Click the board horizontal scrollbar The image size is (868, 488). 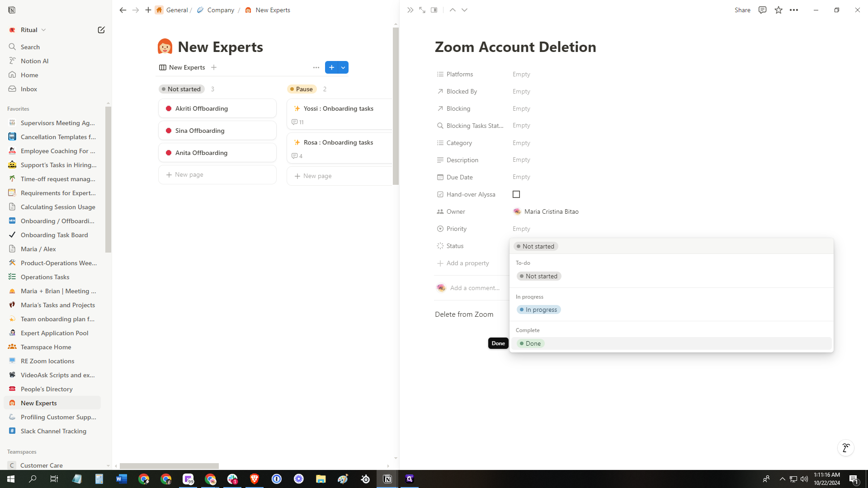pyautogui.click(x=169, y=466)
